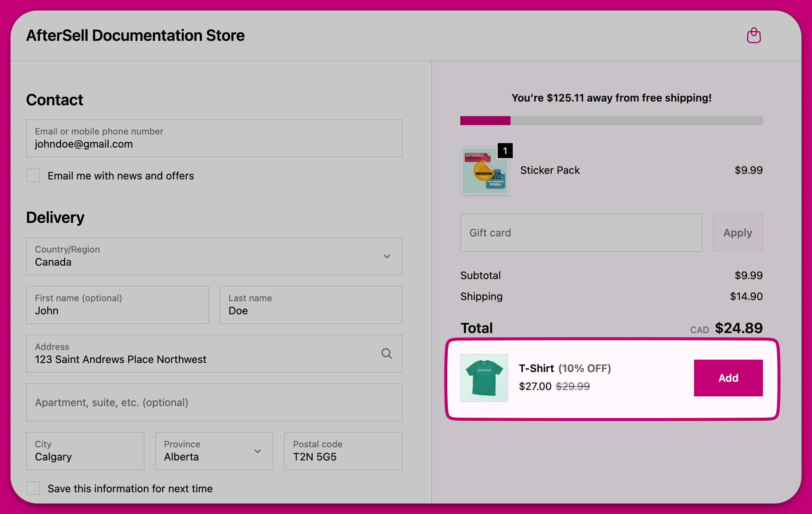Screen dimensions: 812x514
Task: Expand the Province dropdown
Action: click(x=213, y=451)
